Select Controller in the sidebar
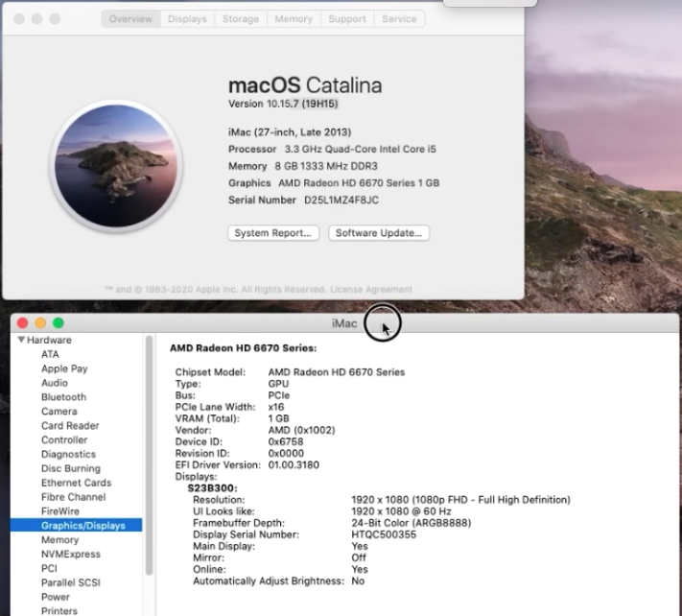682x616 pixels. [x=64, y=439]
